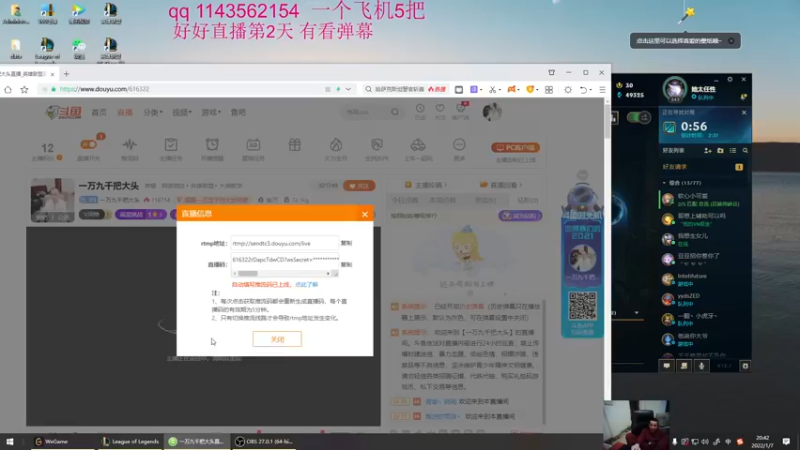Expand the address bar dropdown chevron

348,89
